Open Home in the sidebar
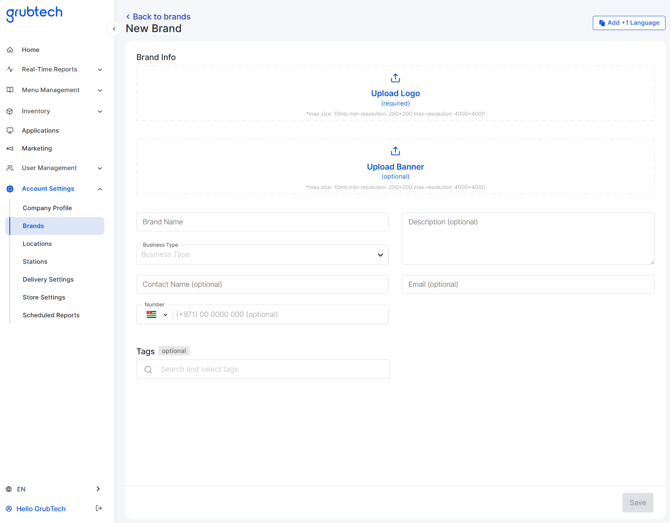 pos(30,50)
